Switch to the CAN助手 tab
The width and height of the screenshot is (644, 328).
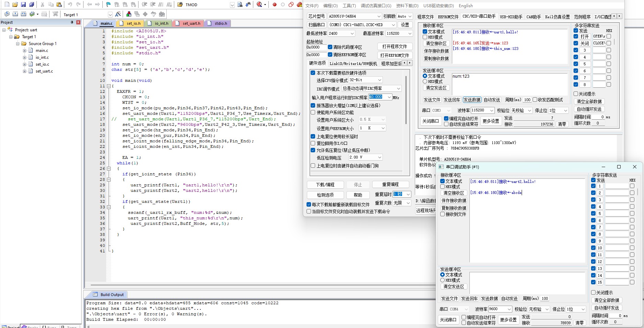(x=534, y=17)
